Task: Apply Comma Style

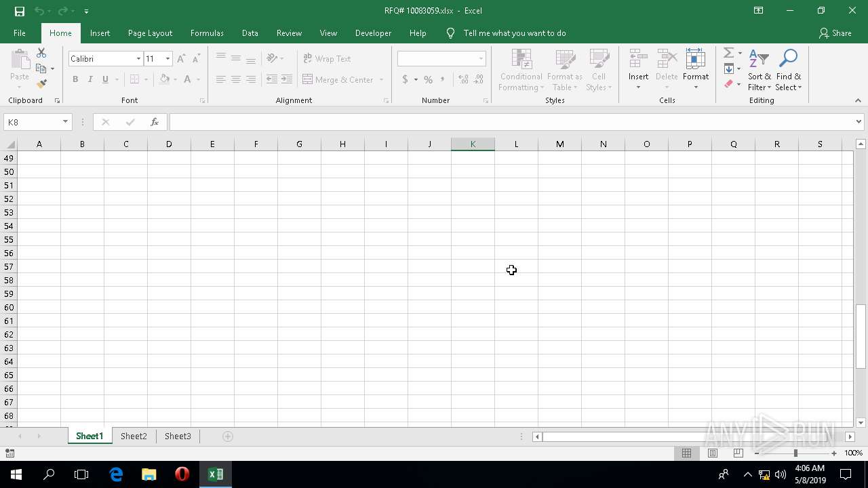Action: tap(443, 79)
